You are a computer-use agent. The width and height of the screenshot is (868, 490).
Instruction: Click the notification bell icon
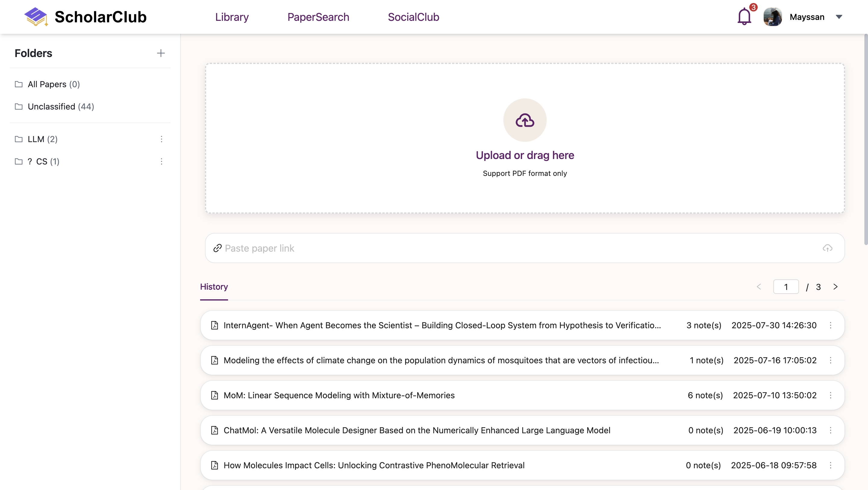point(744,17)
